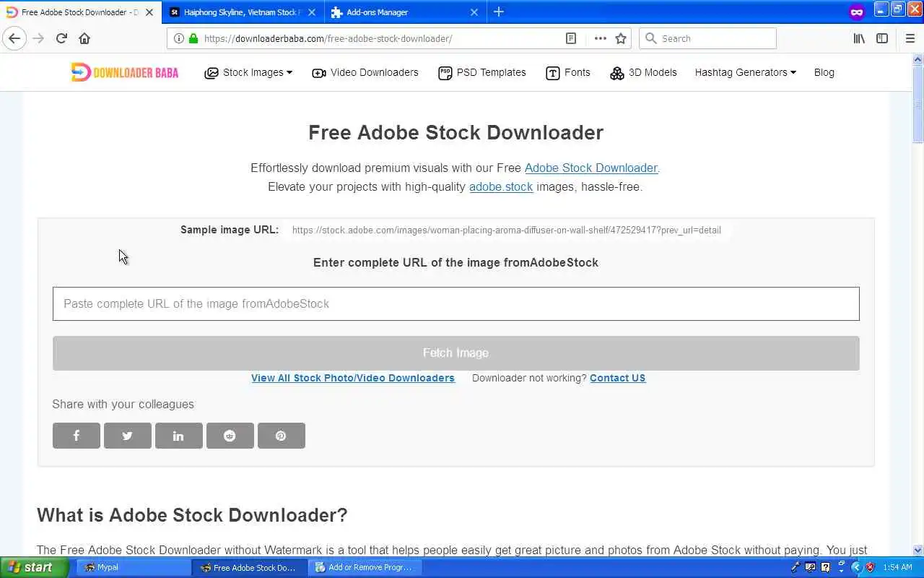Focus the paste Adobe Stock URL field
The height and width of the screenshot is (578, 924).
point(456,303)
